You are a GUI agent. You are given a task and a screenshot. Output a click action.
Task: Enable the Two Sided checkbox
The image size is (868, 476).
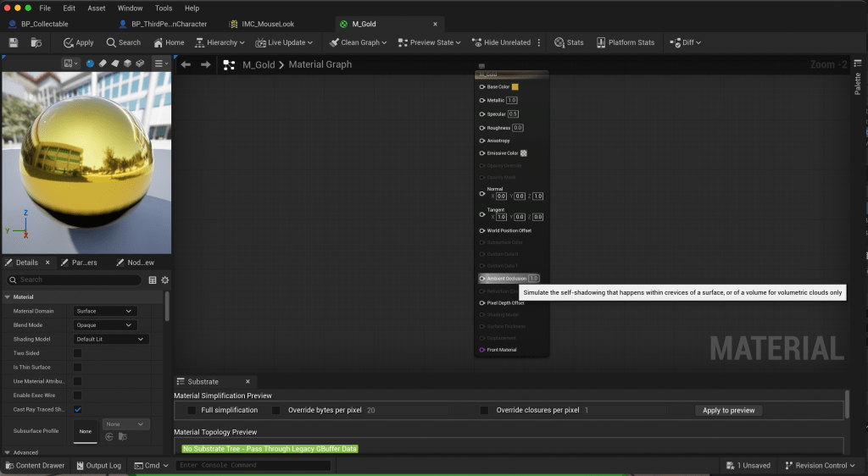(x=78, y=353)
